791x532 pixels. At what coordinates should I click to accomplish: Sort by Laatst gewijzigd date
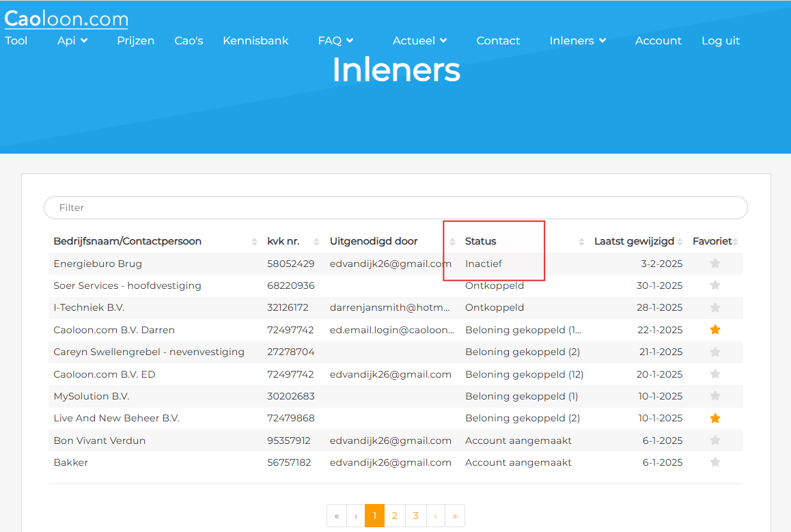coord(680,241)
